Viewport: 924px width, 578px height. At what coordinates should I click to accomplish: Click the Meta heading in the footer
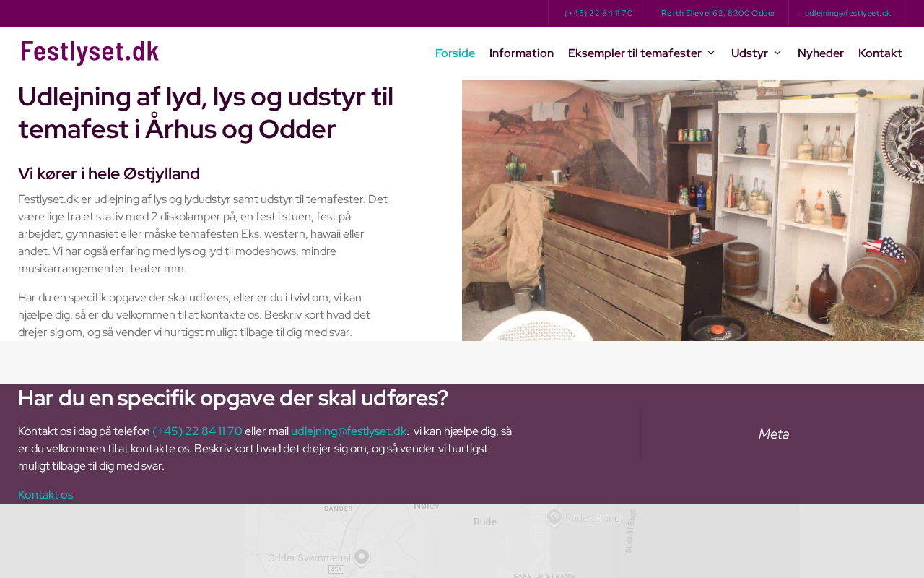coord(773,434)
